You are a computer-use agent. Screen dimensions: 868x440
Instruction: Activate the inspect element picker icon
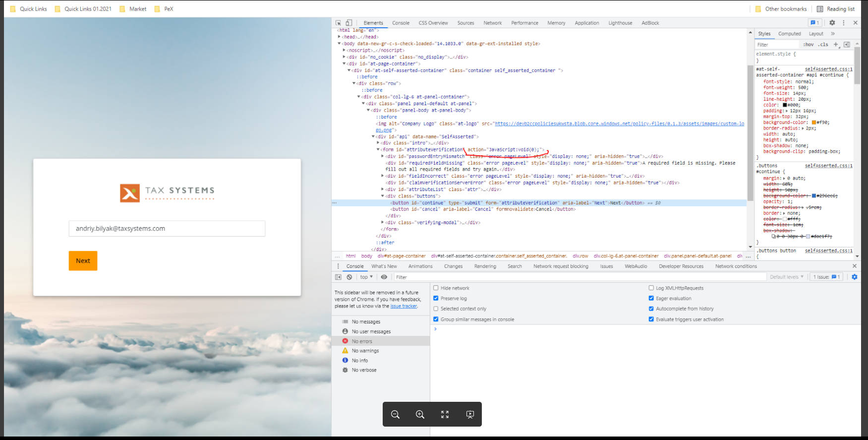click(338, 23)
